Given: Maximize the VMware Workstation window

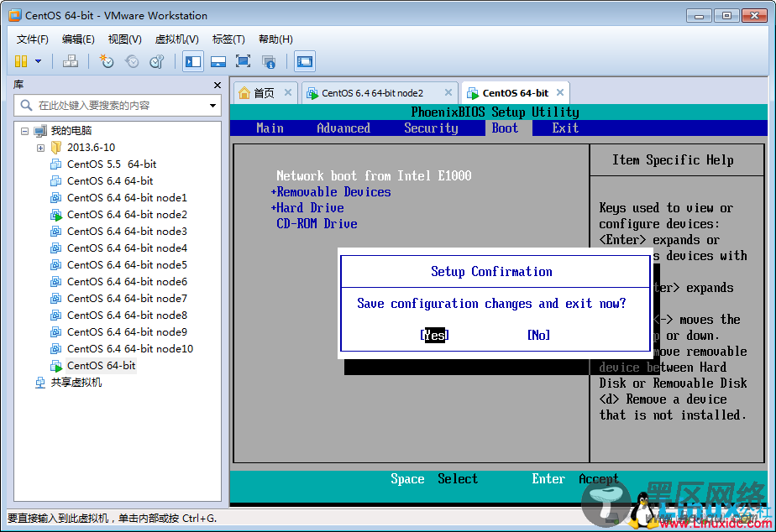Looking at the screenshot, I should 726,15.
